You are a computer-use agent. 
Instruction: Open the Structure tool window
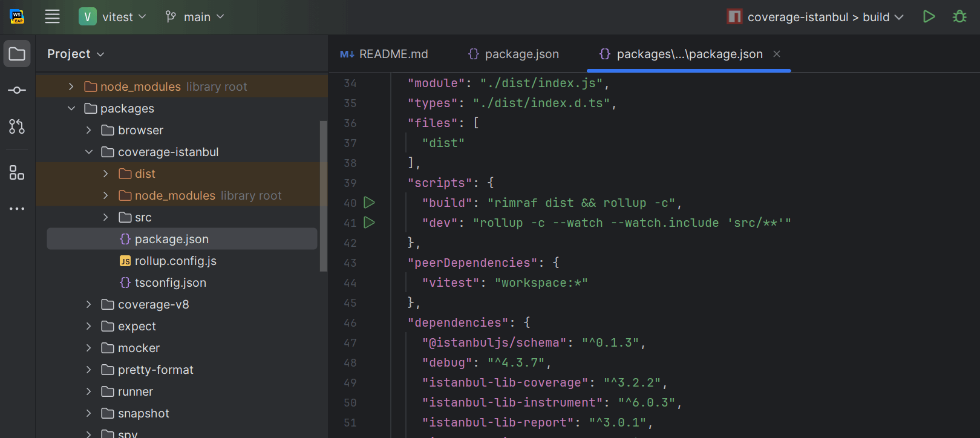(x=17, y=173)
